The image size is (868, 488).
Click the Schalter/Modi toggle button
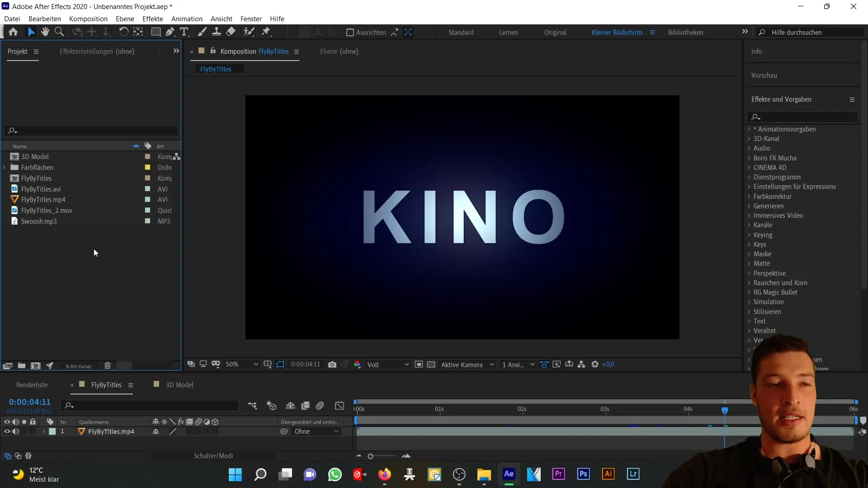(213, 456)
